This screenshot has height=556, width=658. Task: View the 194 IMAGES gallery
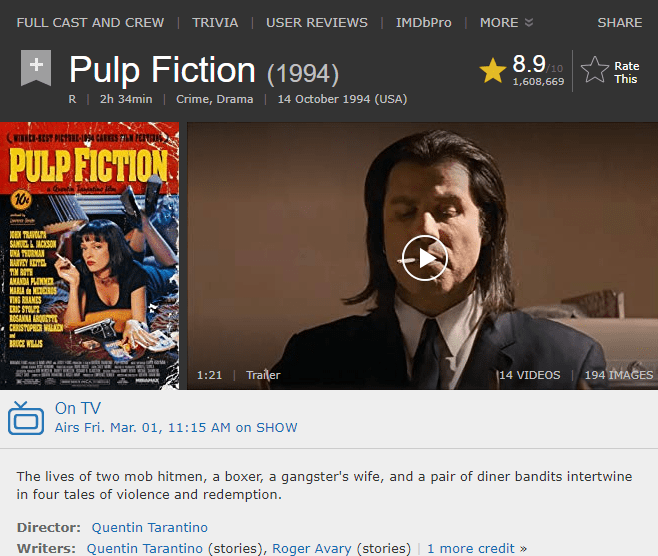tap(618, 375)
